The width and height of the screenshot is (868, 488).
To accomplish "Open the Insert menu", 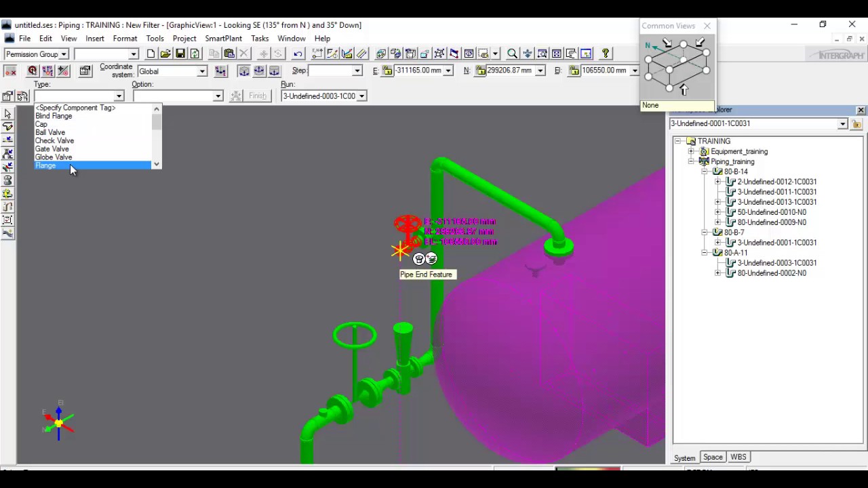I will point(95,39).
